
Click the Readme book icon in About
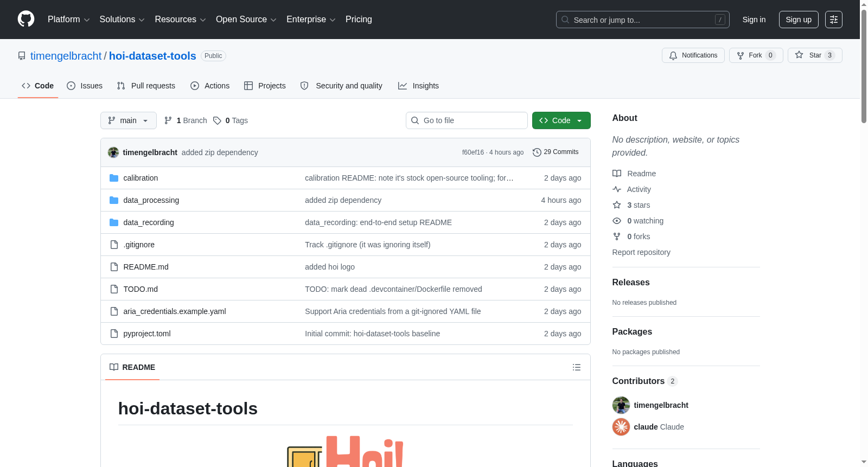click(617, 174)
